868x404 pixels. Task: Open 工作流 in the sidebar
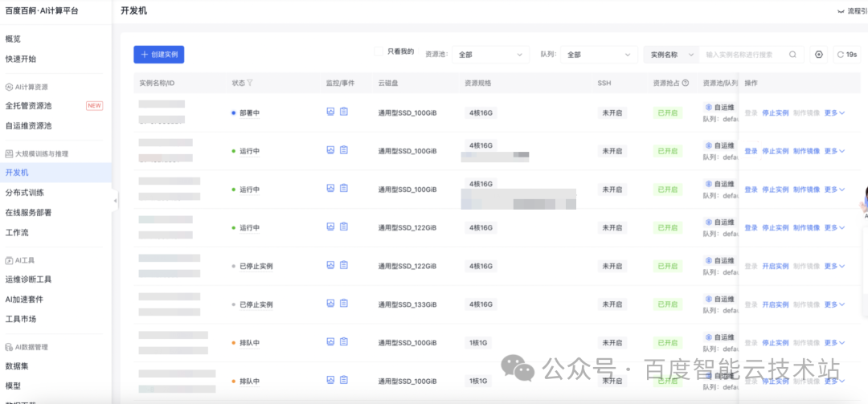(x=17, y=232)
